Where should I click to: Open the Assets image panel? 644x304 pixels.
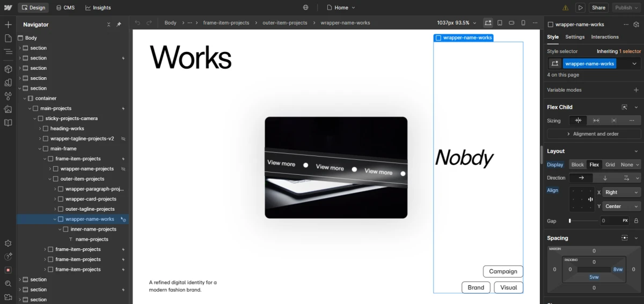pos(8,109)
